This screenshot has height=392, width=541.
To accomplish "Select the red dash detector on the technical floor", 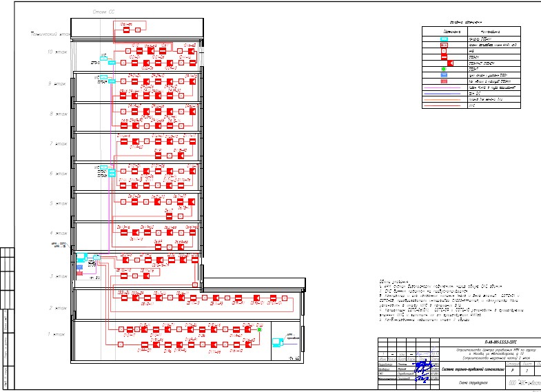I will [126, 30].
